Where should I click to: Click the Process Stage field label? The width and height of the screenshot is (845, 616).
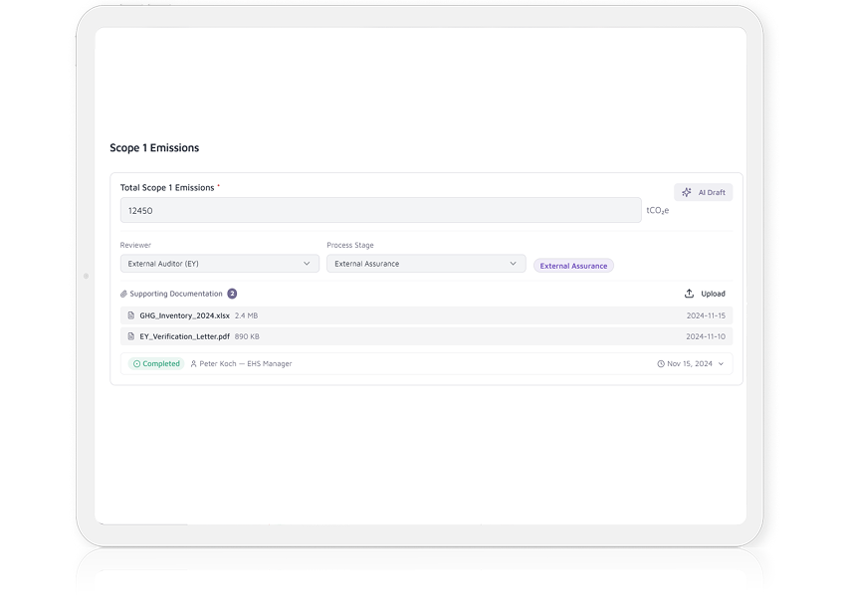pyautogui.click(x=350, y=245)
